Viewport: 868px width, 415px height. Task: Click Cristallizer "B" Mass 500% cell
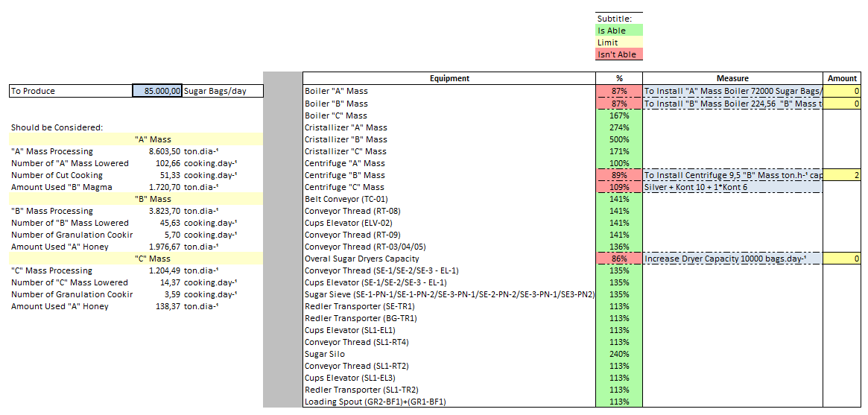pyautogui.click(x=618, y=139)
